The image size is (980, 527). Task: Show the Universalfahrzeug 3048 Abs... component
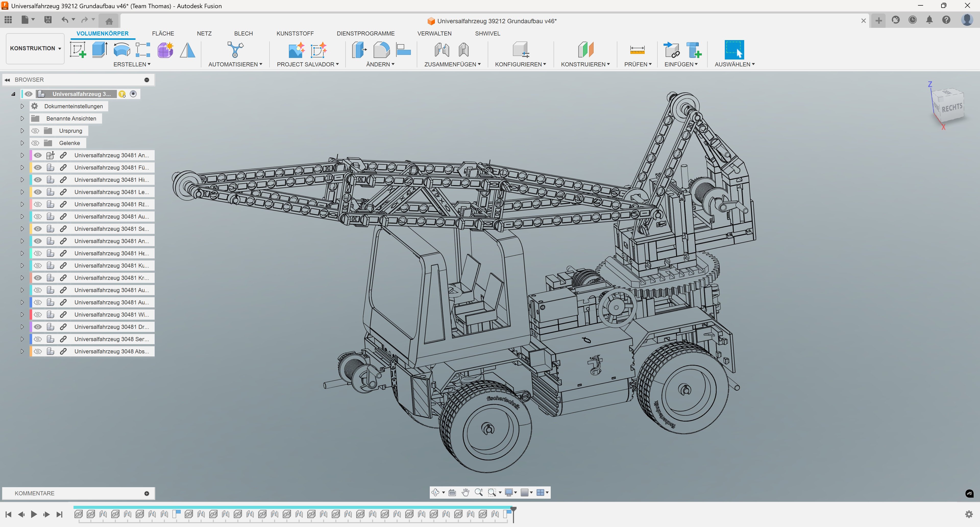(38, 351)
